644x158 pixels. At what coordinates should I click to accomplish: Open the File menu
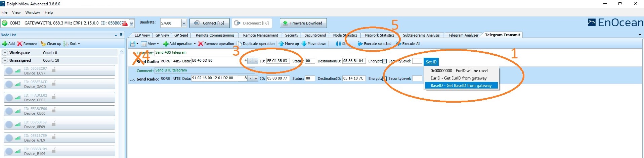pos(4,12)
